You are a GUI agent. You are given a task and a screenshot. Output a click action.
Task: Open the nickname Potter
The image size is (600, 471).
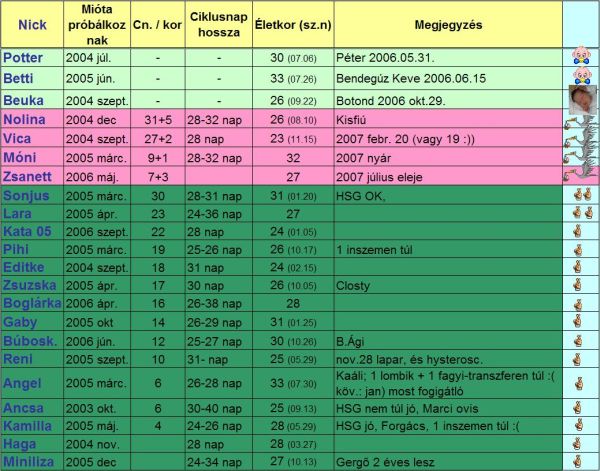pos(24,57)
